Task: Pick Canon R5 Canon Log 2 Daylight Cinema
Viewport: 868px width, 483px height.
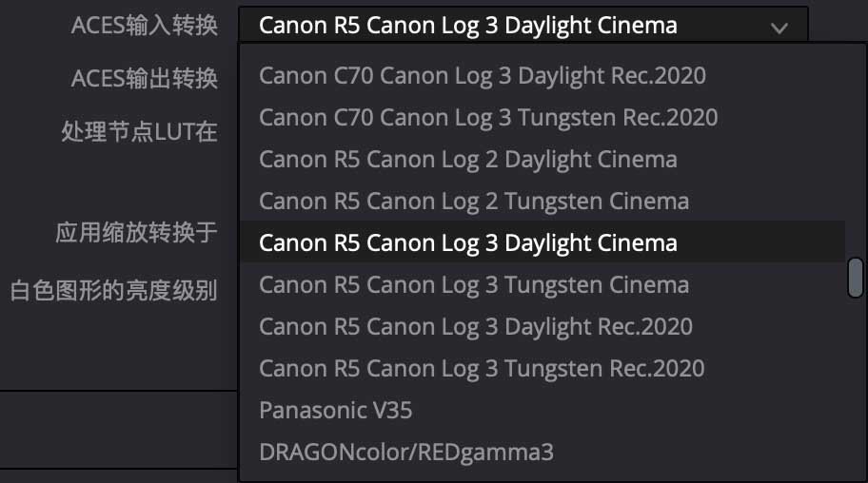Action: click(x=468, y=159)
